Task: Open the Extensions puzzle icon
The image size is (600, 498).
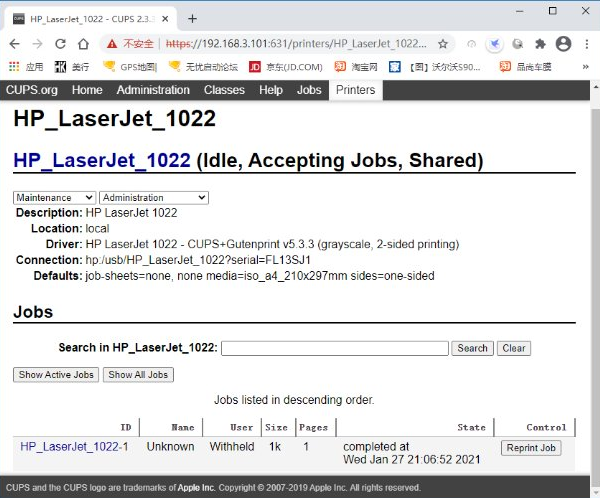Action: 540,44
